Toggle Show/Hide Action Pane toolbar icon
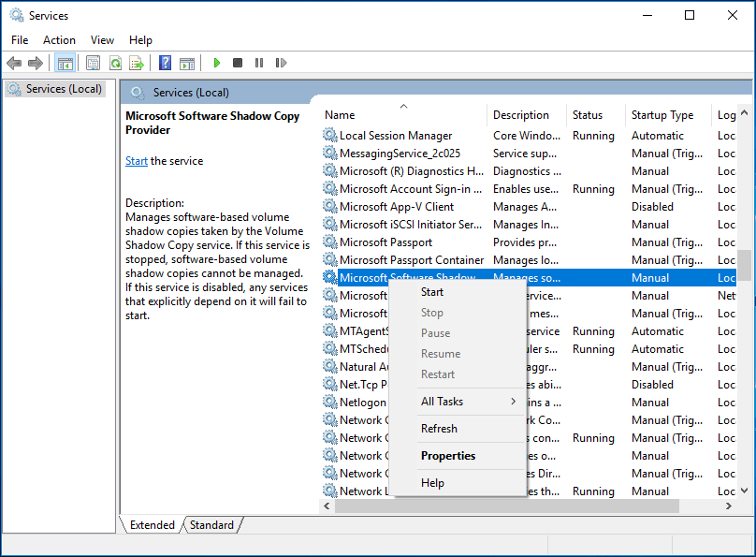 pos(187,63)
